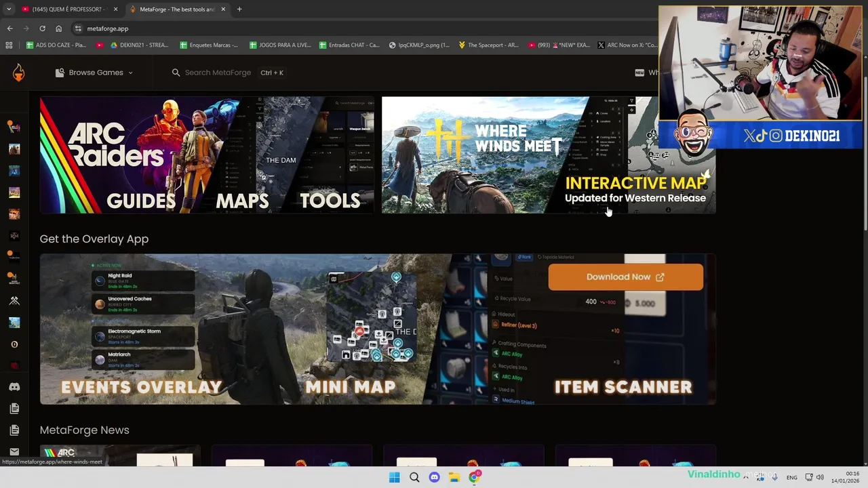
Task: Open the Discord icon in the sidebar
Action: [14, 387]
